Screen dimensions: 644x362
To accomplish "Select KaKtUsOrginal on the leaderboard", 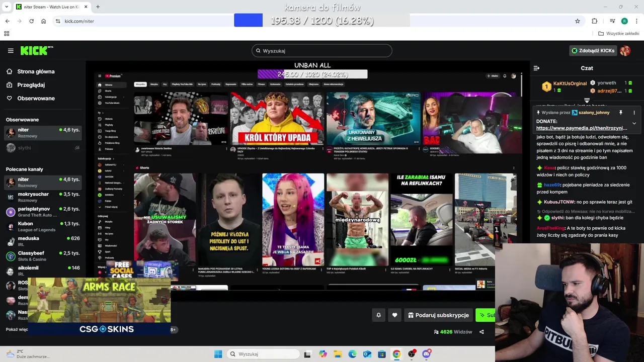I will pos(570,83).
